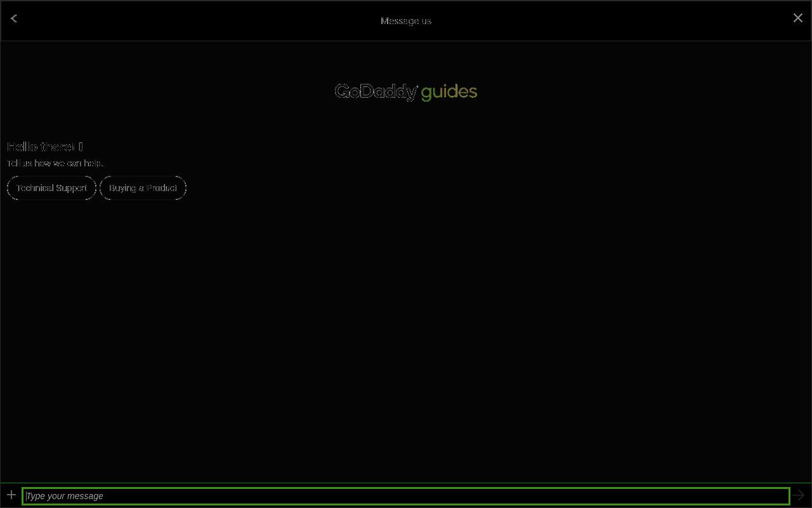Screen dimensions: 812x508
Task: Click the Message us header title
Action: pyautogui.click(x=406, y=21)
